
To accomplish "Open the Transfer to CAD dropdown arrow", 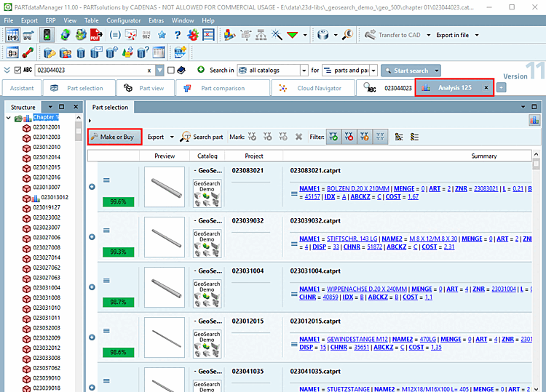I will click(x=428, y=35).
